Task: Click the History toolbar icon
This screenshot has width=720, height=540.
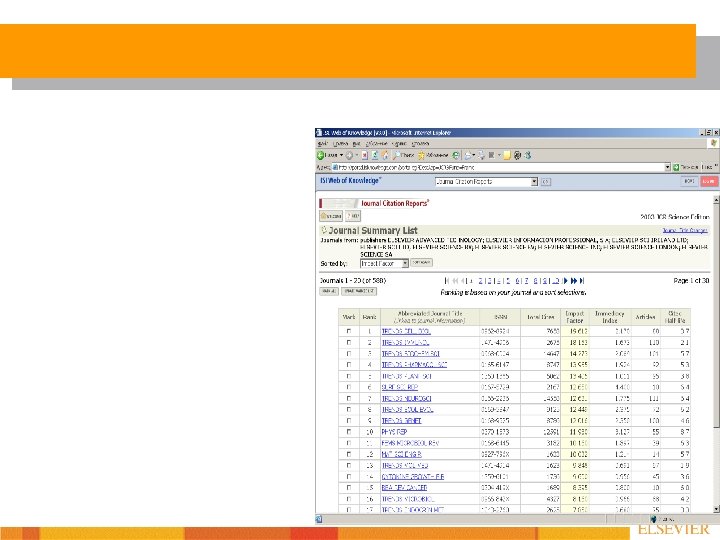Action: click(456, 155)
